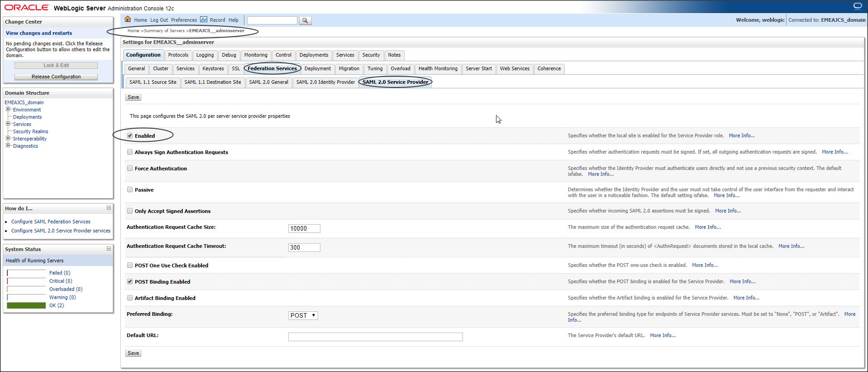The image size is (868, 372).
Task: Click the Oracle logo top-right icon
Action: pos(857,6)
